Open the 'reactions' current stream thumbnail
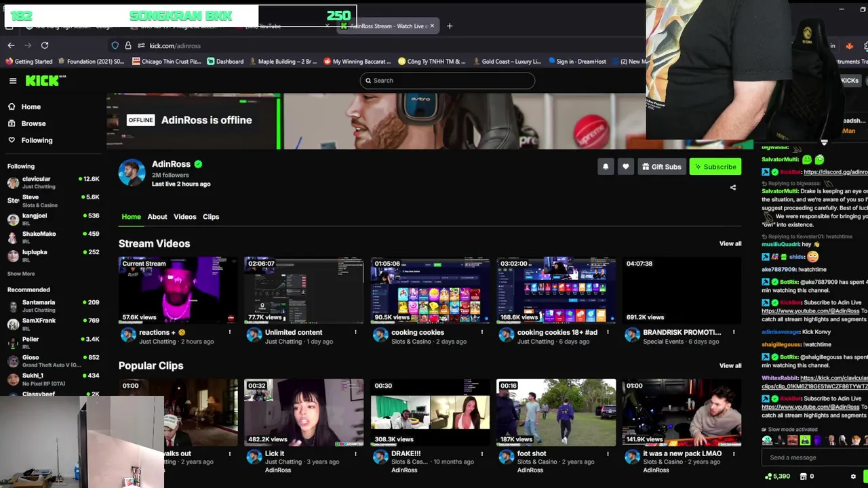 tap(178, 290)
